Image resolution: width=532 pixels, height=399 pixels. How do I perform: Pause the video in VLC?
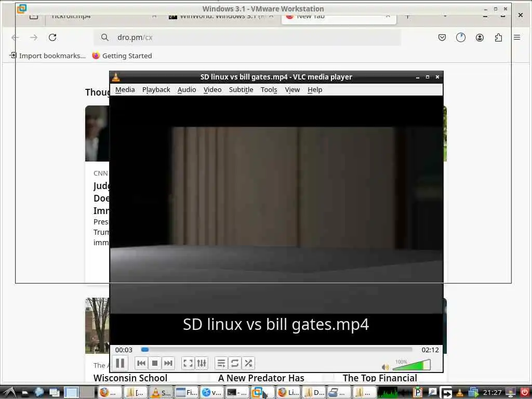[120, 363]
